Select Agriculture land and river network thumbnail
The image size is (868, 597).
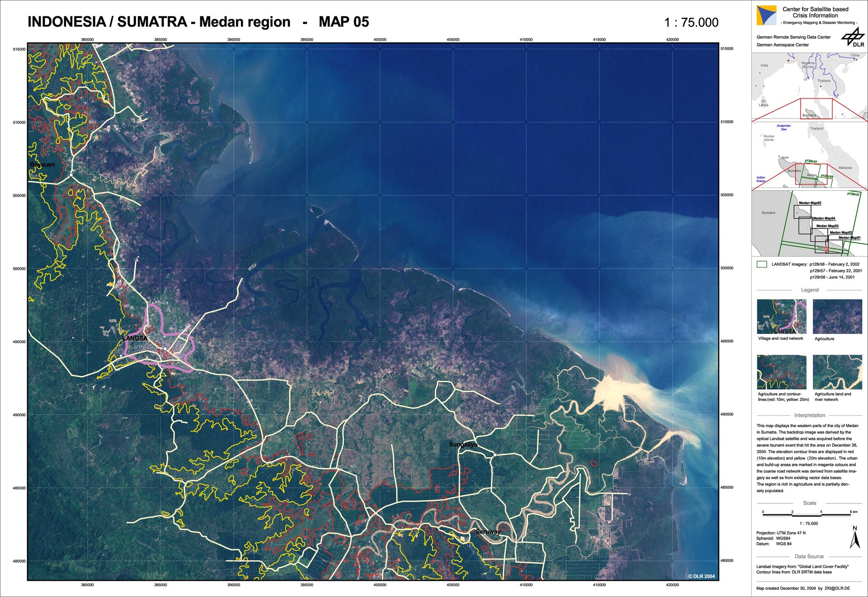tap(837, 372)
